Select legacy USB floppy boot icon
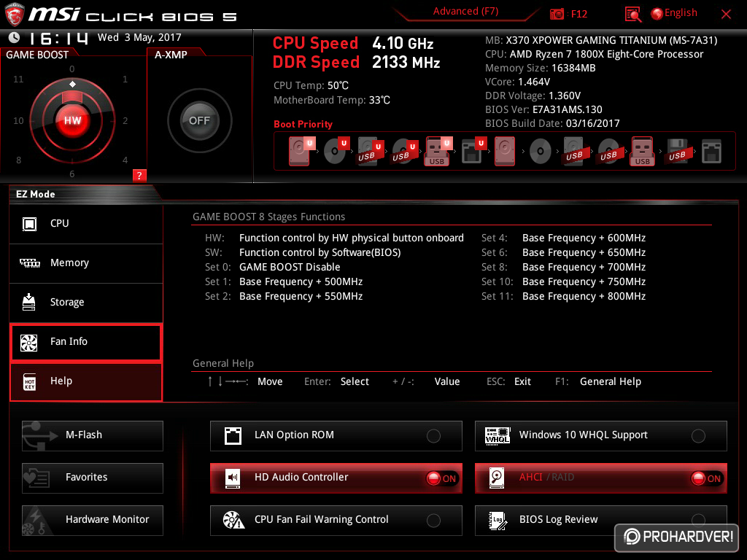The width and height of the screenshot is (747, 560). 677,151
